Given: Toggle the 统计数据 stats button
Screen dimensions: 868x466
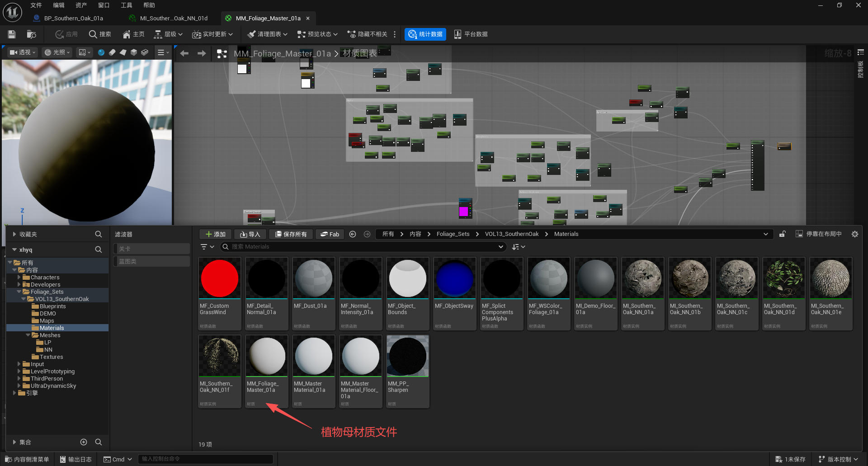Looking at the screenshot, I should click(x=425, y=34).
